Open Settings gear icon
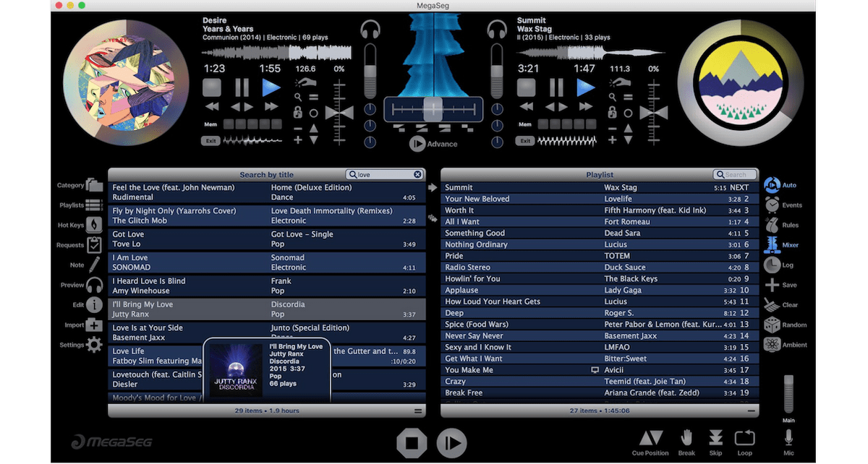Viewport: 868px width, 464px height. tap(94, 345)
